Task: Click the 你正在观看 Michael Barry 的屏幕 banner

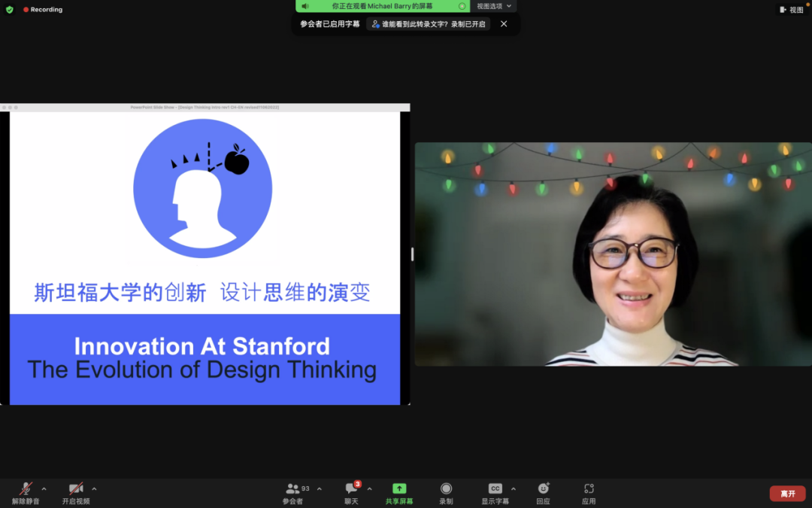Action: [x=382, y=6]
